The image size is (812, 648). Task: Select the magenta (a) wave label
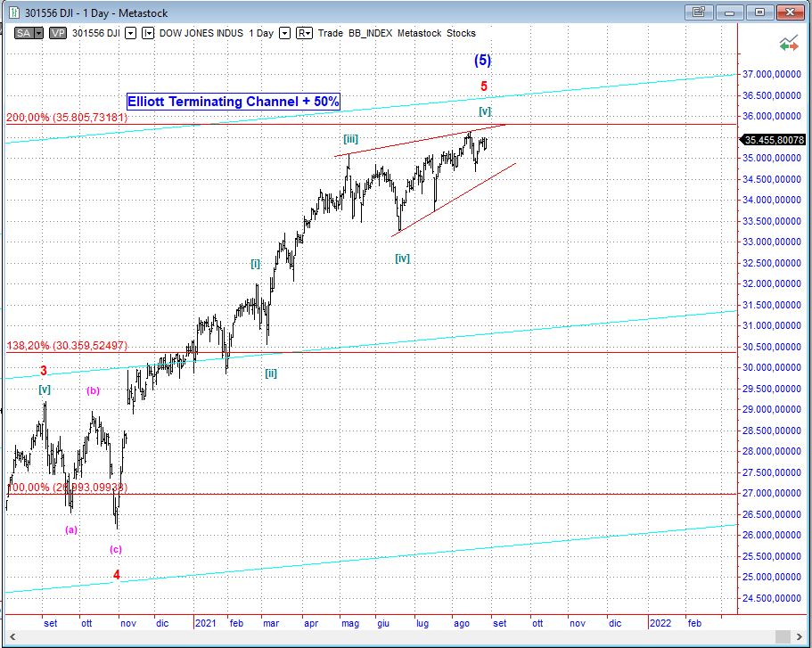pos(71,529)
